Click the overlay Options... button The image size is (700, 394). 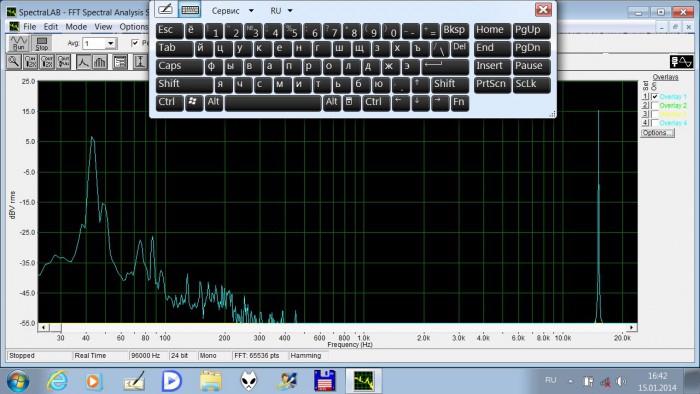(657, 133)
